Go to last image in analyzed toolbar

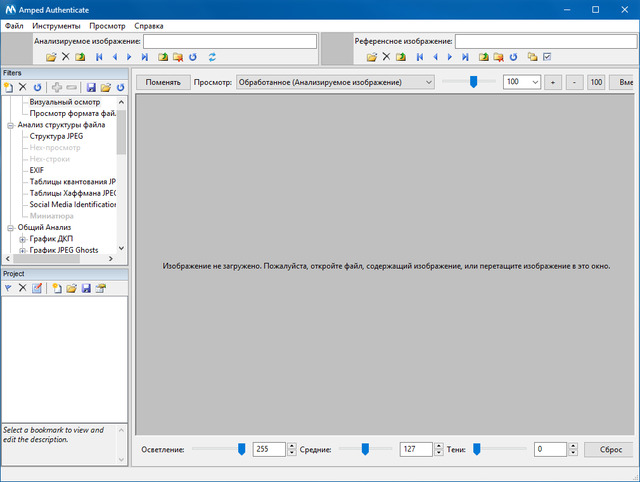[145, 57]
